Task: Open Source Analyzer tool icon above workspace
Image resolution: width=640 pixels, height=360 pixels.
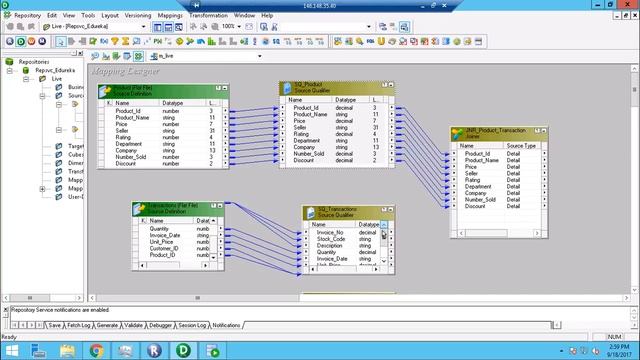Action: point(95,56)
